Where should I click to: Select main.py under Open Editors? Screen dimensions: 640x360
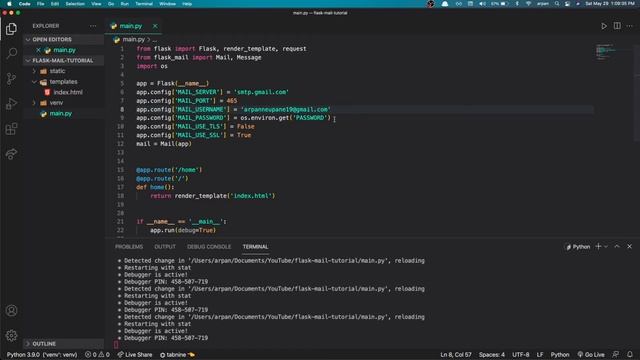click(64, 50)
